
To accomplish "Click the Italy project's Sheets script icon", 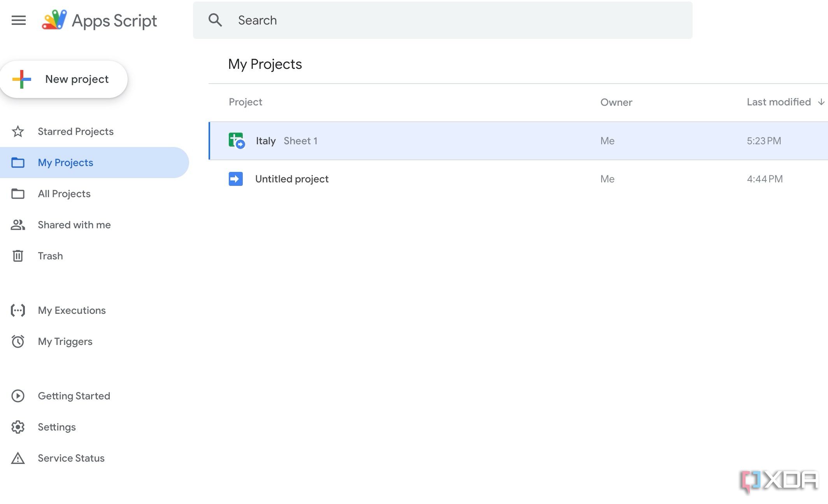I will click(237, 141).
